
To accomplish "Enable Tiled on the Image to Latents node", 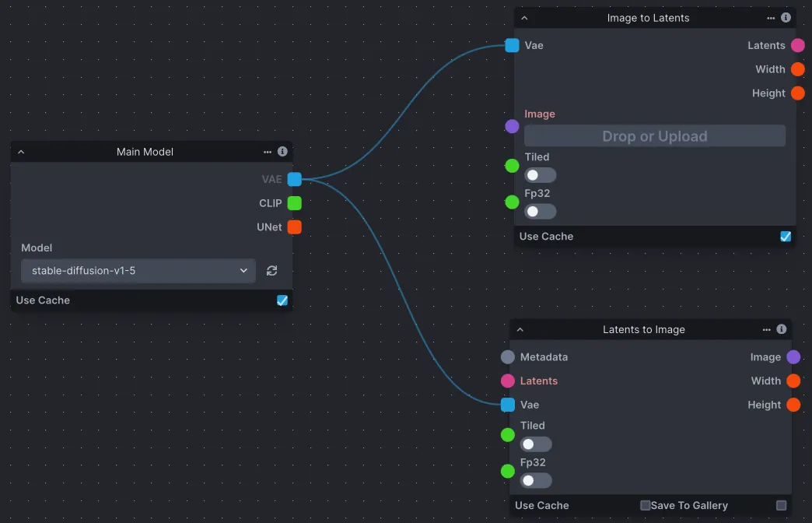I will [540, 174].
